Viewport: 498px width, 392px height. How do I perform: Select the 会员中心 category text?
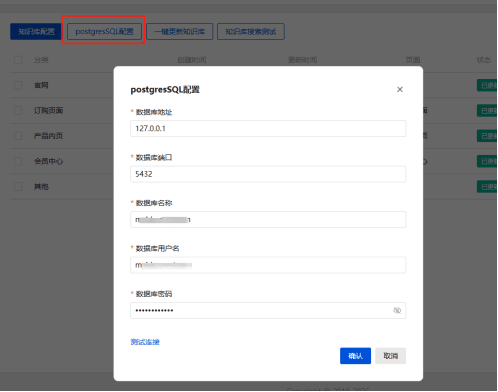(x=48, y=161)
